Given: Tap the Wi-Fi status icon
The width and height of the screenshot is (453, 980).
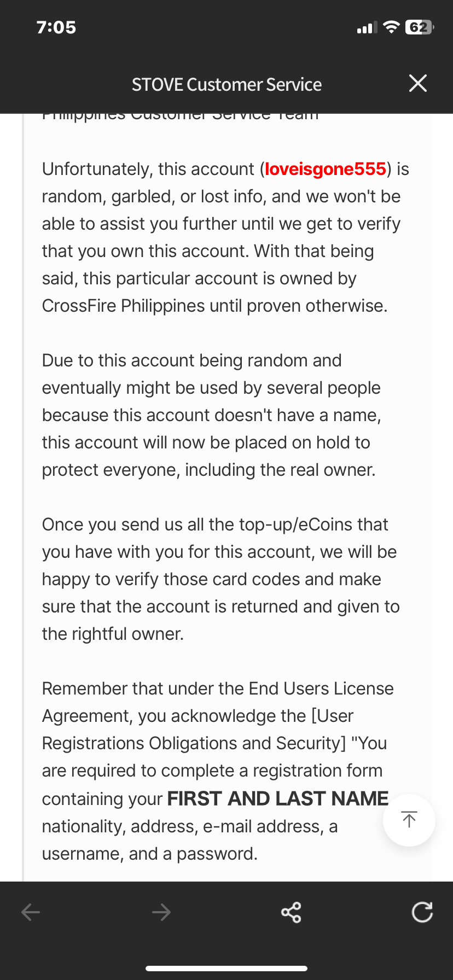Looking at the screenshot, I should tap(391, 27).
